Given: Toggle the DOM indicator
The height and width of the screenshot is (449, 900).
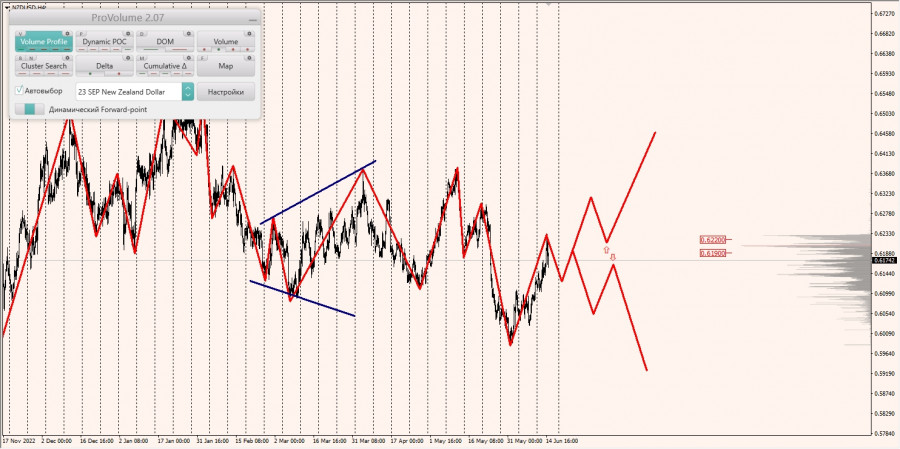Looking at the screenshot, I should (x=165, y=42).
